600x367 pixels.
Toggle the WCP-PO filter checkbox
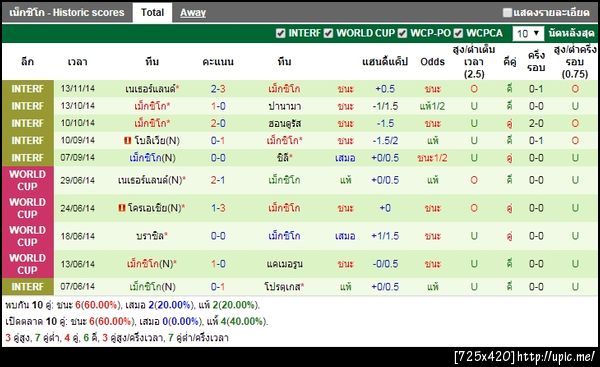coord(402,33)
